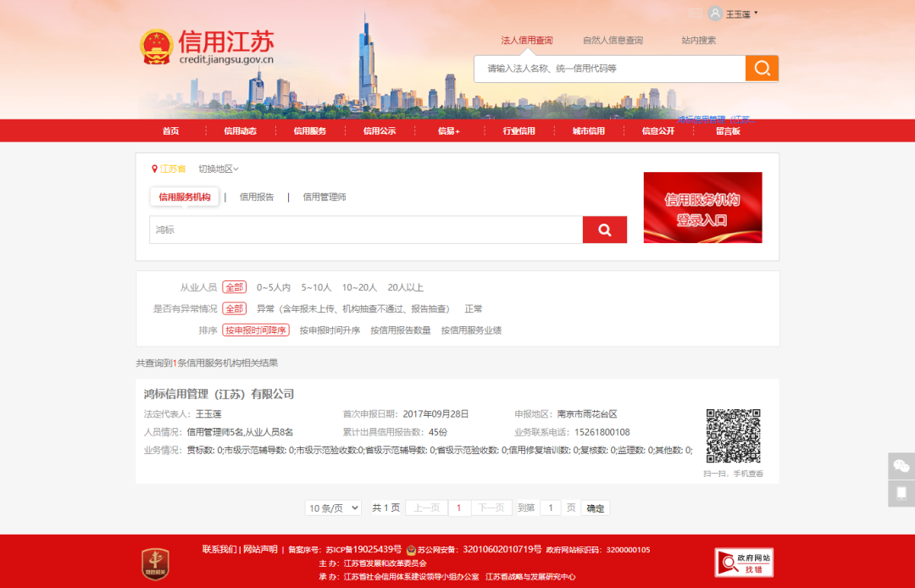Select 全部 for 从业人员 filter
The width and height of the screenshot is (915, 588).
[235, 287]
